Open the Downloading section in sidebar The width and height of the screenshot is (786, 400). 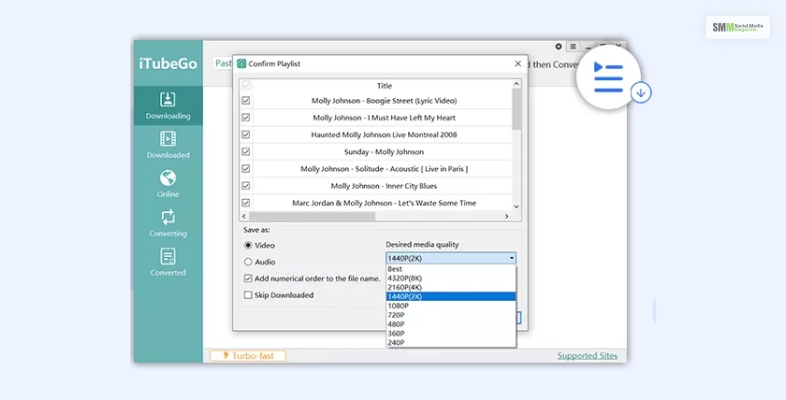(x=168, y=106)
